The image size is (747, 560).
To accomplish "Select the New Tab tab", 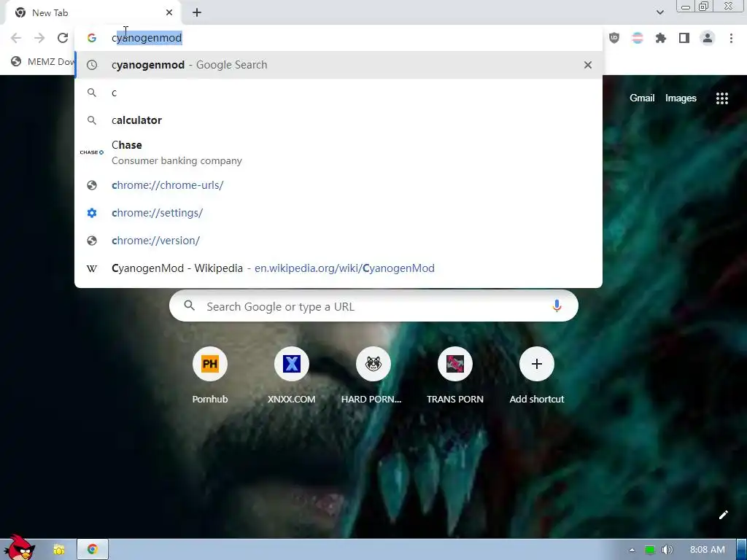I will (x=94, y=13).
